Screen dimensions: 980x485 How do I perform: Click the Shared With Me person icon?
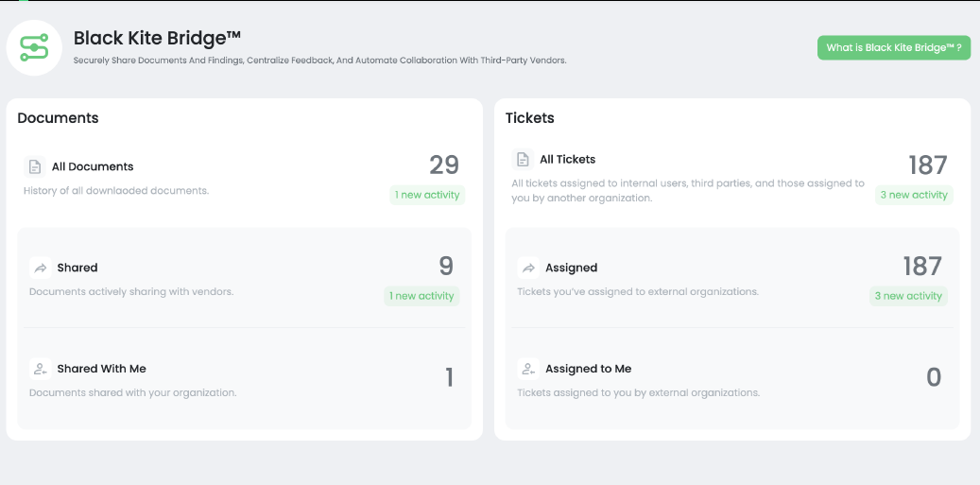click(41, 369)
